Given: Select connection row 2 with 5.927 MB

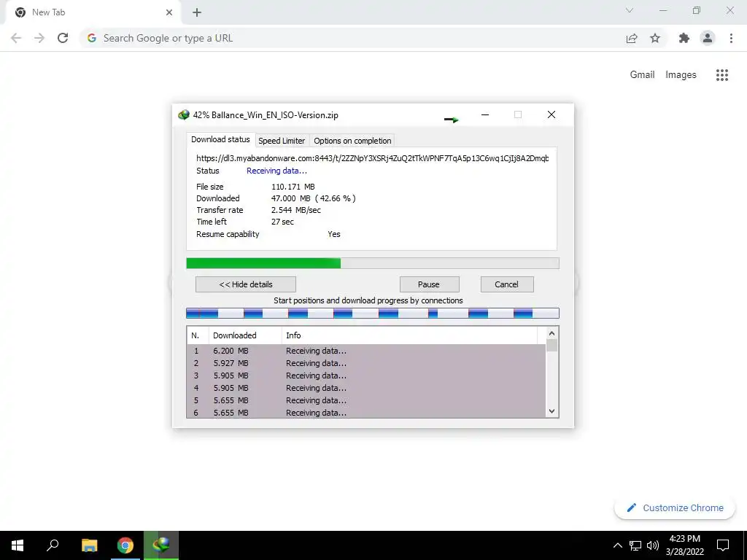Looking at the screenshot, I should click(366, 363).
